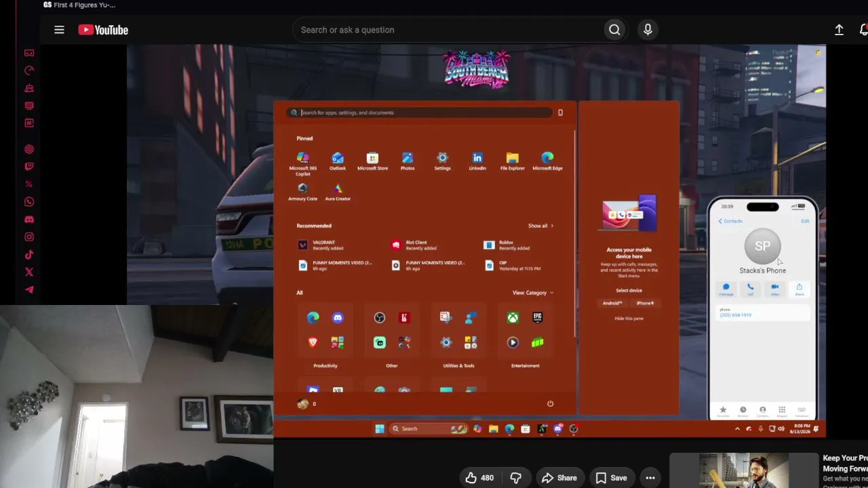Viewport: 868px width, 488px height.
Task: Open pinned Microsoft Store app
Action: tap(372, 161)
